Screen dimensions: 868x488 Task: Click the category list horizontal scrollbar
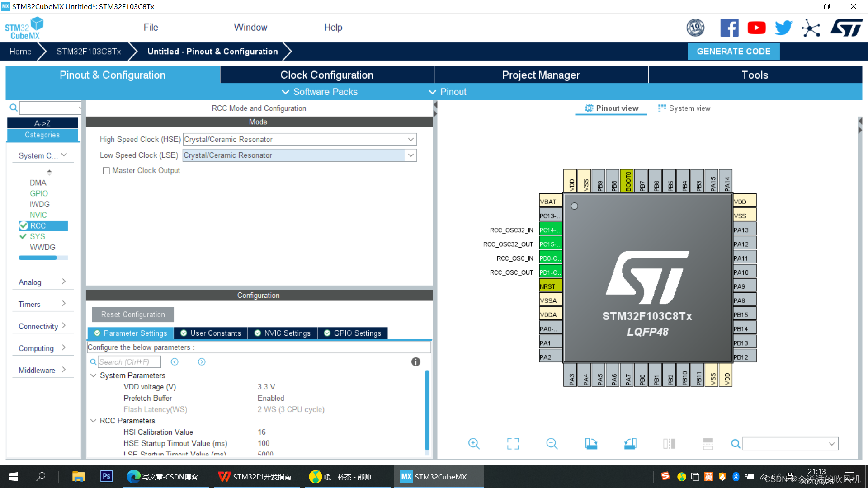click(x=38, y=258)
